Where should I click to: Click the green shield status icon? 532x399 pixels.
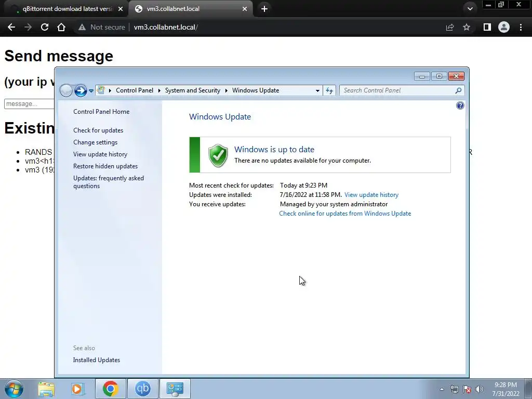[218, 155]
